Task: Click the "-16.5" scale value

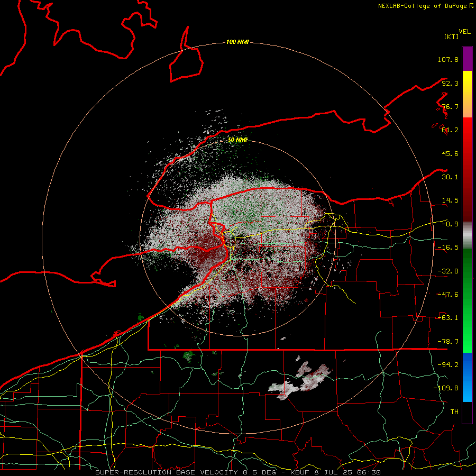Action: pyautogui.click(x=448, y=248)
